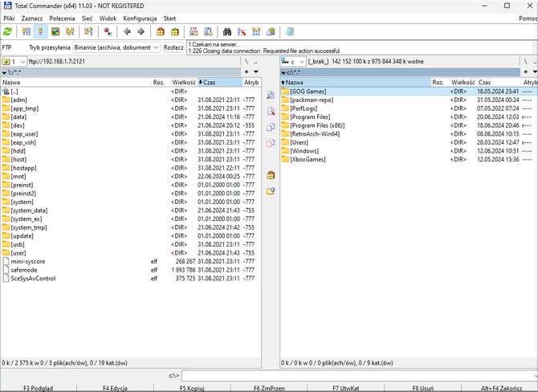The width and height of the screenshot is (538, 392).
Task: Click the command line input field
Action: pos(359,375)
